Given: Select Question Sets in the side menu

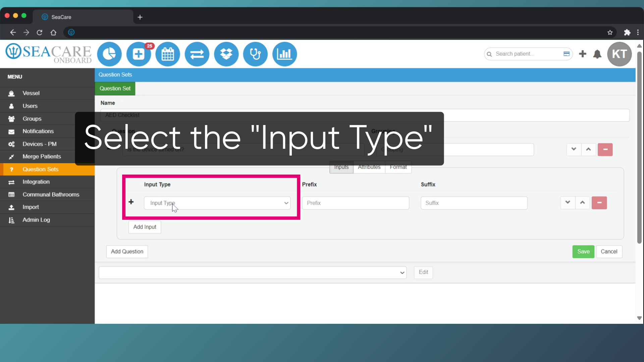Looking at the screenshot, I should (x=47, y=169).
